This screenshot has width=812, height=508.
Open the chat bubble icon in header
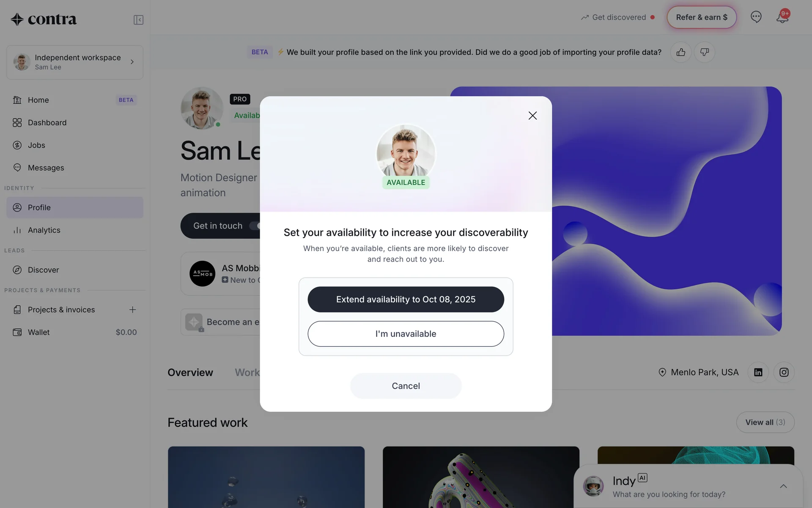click(756, 17)
